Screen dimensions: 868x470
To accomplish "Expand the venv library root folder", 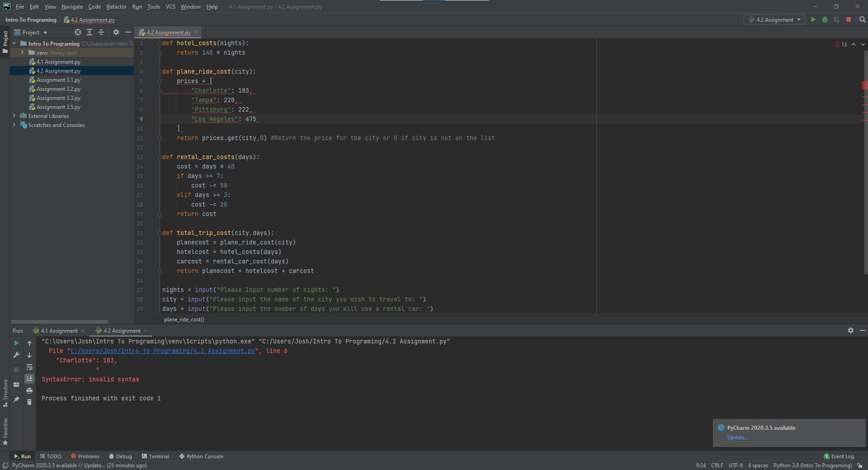I will pyautogui.click(x=22, y=52).
